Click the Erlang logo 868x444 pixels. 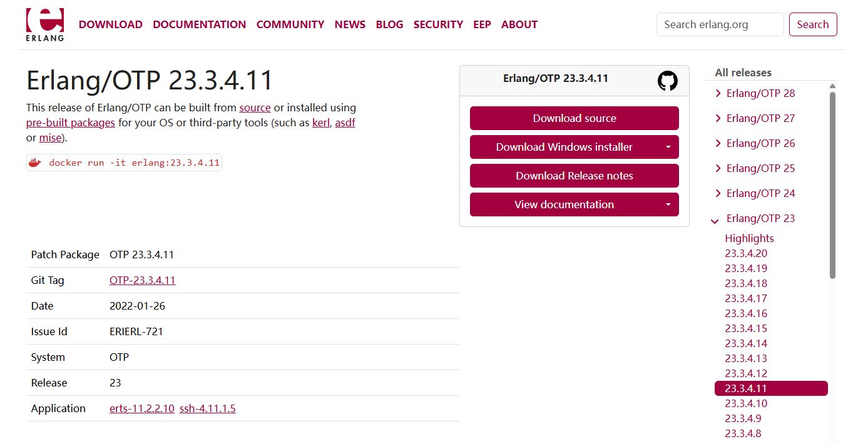click(44, 25)
